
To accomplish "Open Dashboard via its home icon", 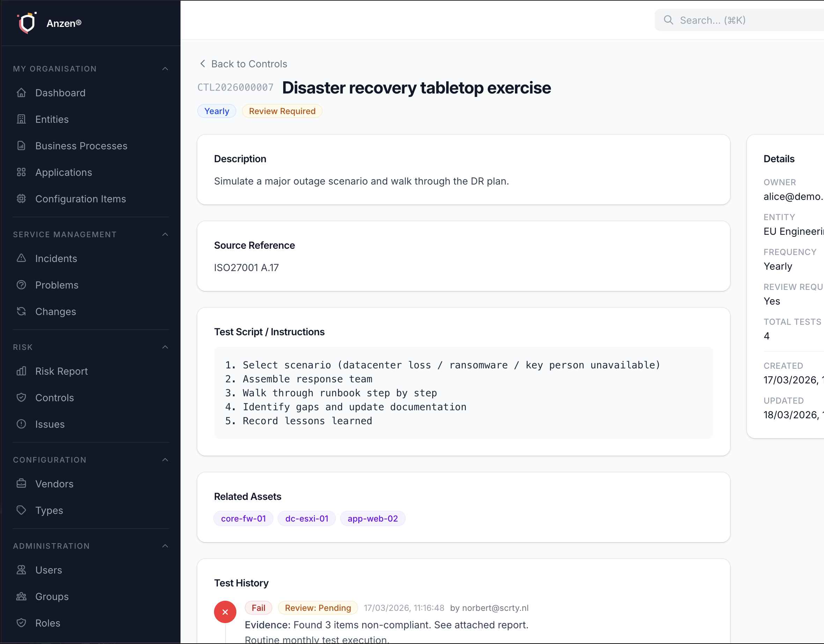I will tap(22, 93).
